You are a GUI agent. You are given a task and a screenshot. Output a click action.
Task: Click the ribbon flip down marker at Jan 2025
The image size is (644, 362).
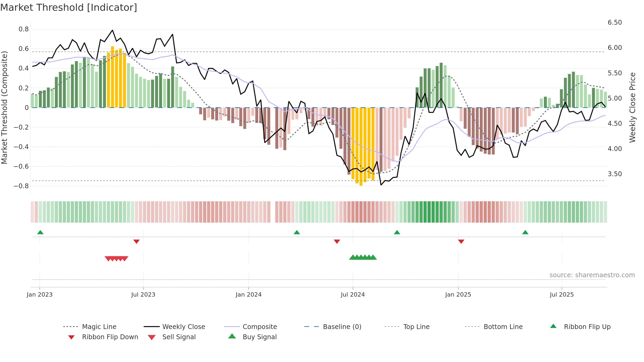461,242
